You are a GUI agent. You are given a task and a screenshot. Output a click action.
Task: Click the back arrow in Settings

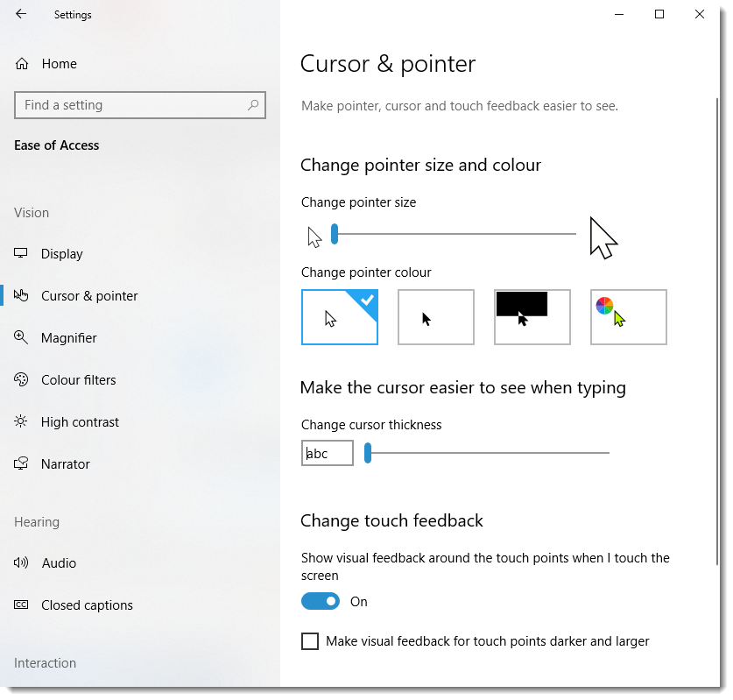coord(21,14)
